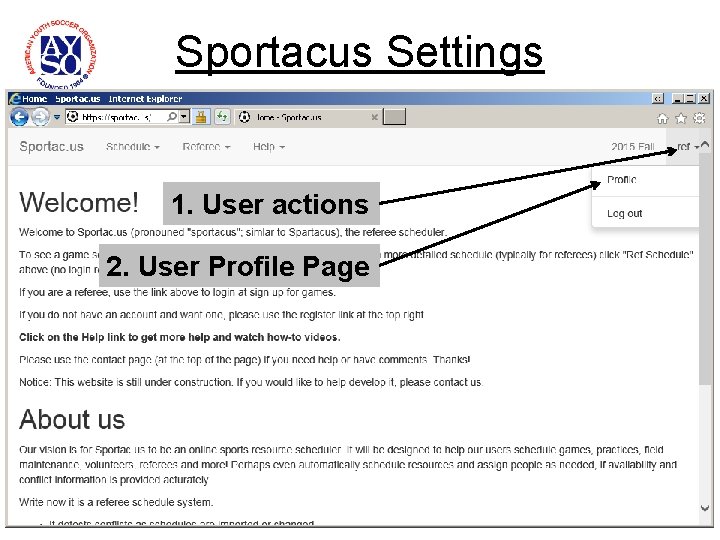Viewport: 720px width, 540px height.
Task: Click the browser Back arrow button
Action: pos(19,117)
